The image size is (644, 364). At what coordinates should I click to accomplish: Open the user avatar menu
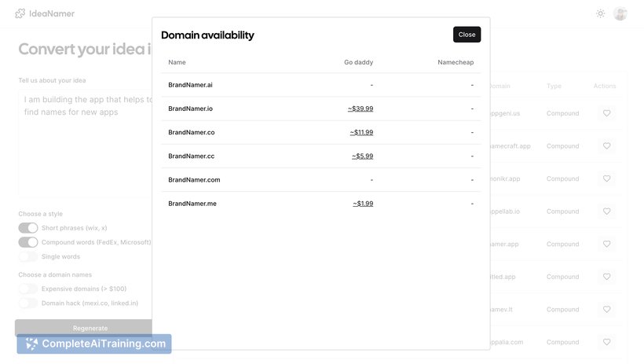[620, 13]
